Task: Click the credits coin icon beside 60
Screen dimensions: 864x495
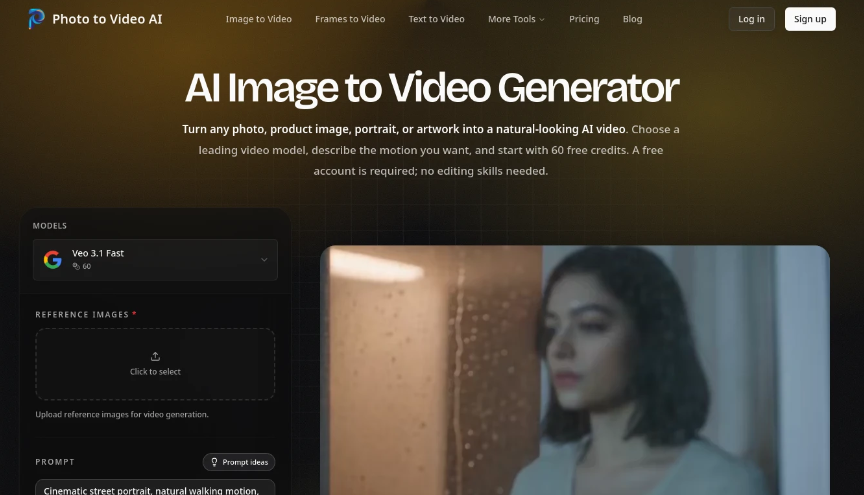Action: pos(76,266)
